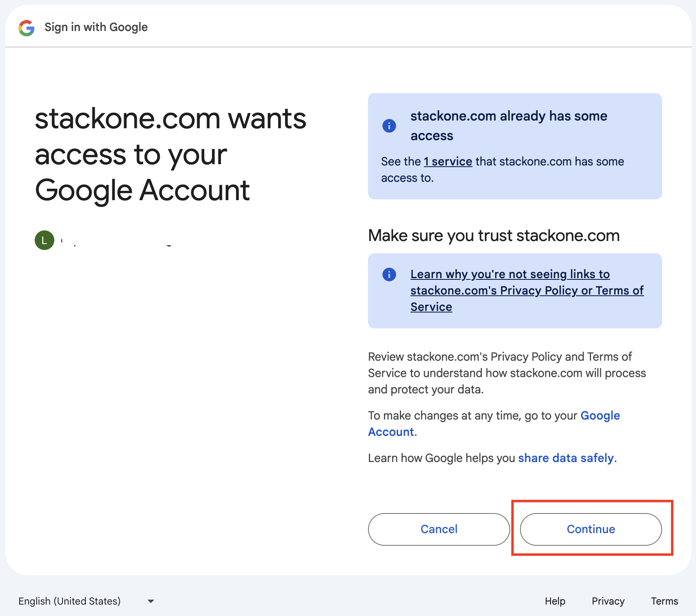Select the highlighted Continue button
The width and height of the screenshot is (696, 616).
tap(591, 529)
